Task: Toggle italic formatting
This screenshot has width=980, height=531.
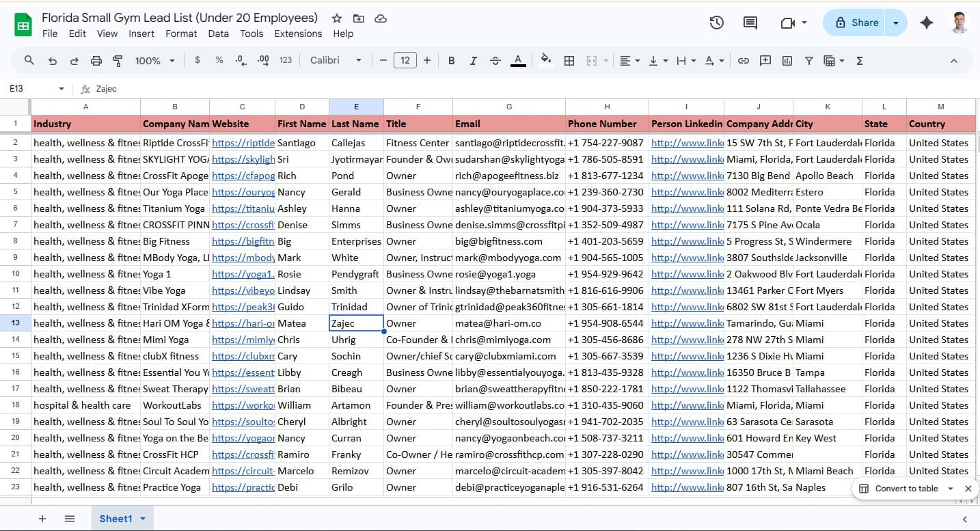Action: click(x=473, y=60)
